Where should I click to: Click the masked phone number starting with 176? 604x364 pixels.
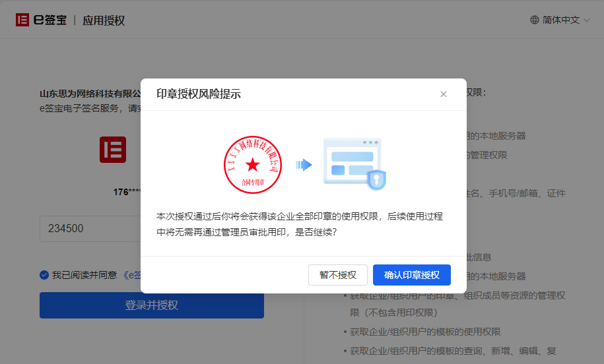click(x=126, y=193)
